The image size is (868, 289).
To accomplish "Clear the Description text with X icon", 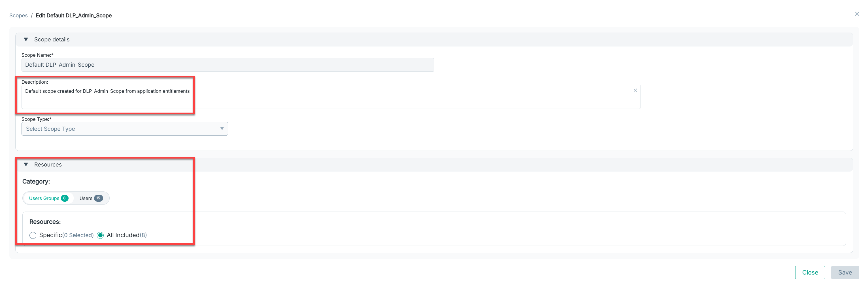I will tap(635, 90).
